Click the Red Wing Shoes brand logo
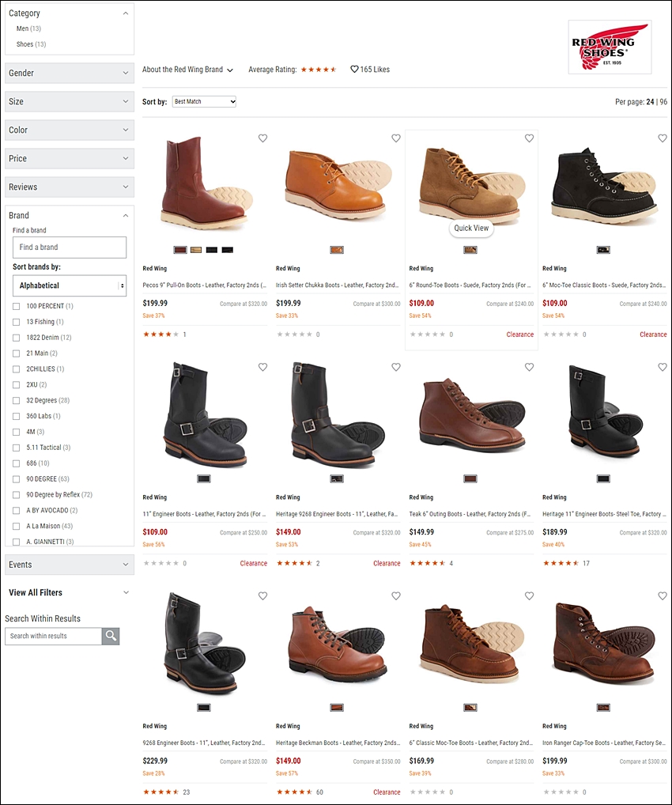 pos(610,47)
